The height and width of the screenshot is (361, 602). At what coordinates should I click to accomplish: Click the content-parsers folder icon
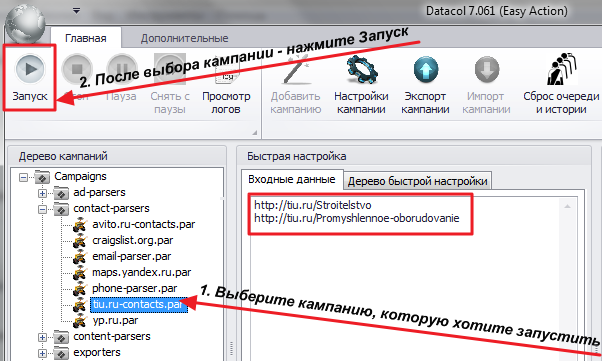click(61, 337)
